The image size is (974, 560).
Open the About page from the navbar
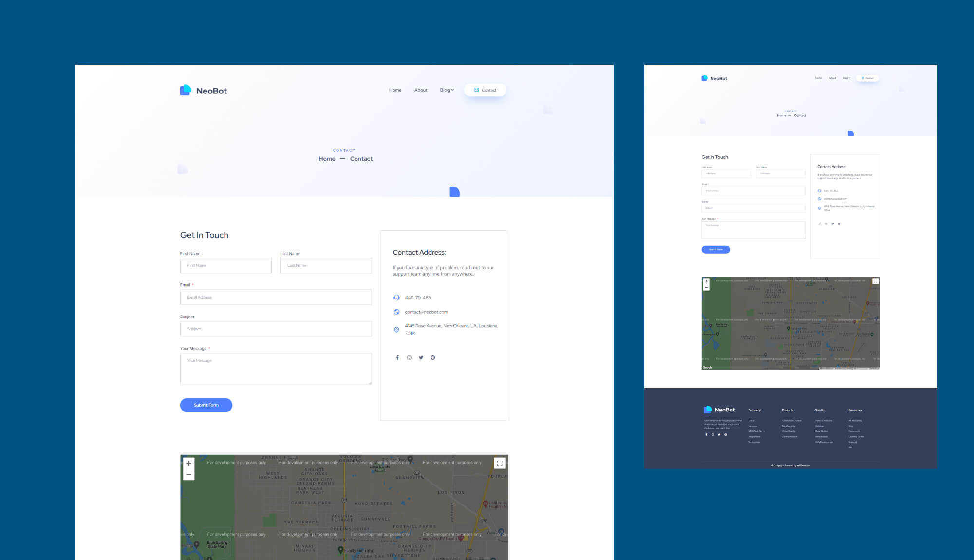(420, 90)
